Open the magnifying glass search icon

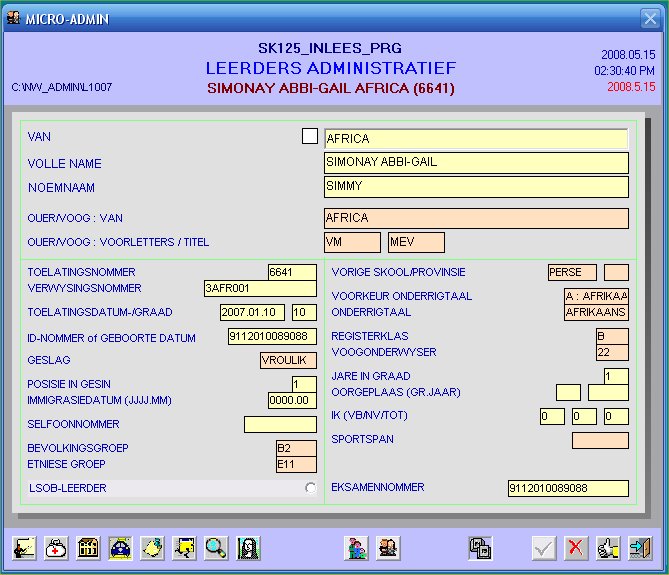tap(216, 547)
